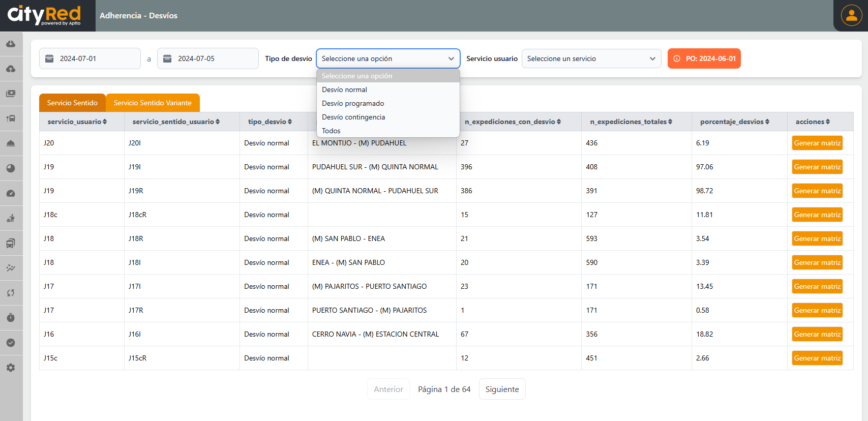Image resolution: width=868 pixels, height=421 pixels.
Task: Switch to Servicio Sentido tab
Action: pos(72,103)
